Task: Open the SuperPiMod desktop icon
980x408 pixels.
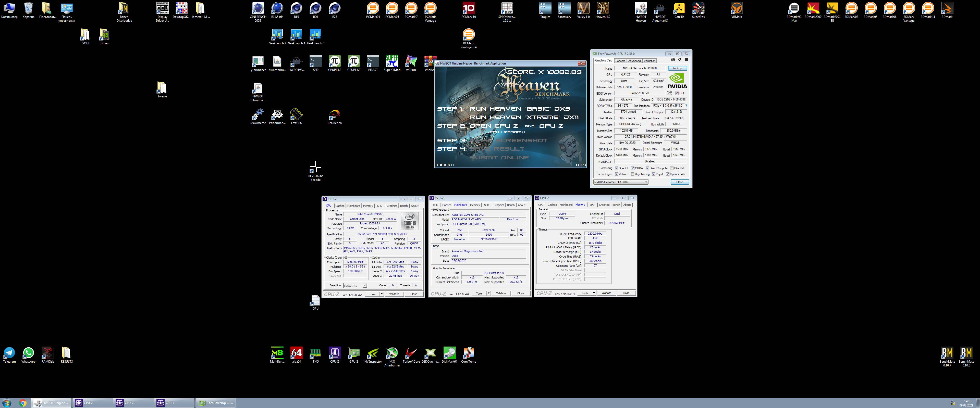Action: coord(392,63)
